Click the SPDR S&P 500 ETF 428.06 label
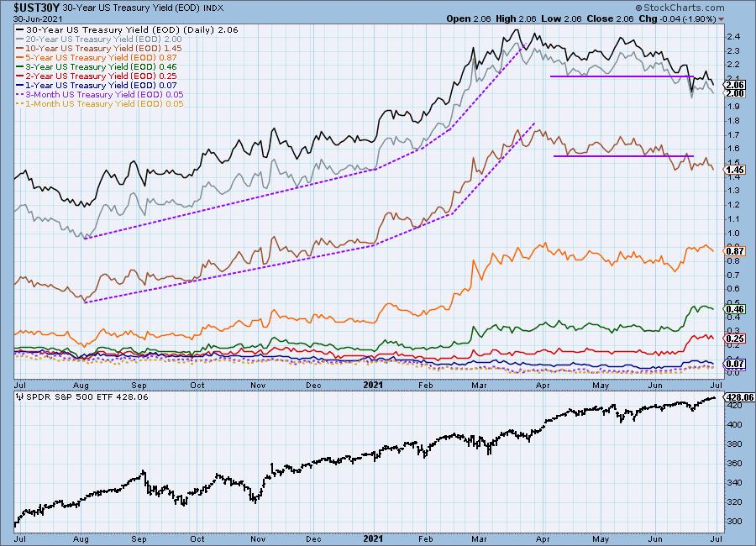This screenshot has height=546, width=756. (87, 397)
